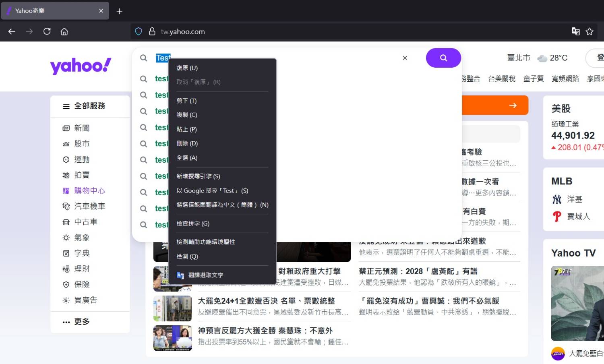Click the 買廣告 sidebar icon
This screenshot has height=364, width=604.
[x=66, y=300]
